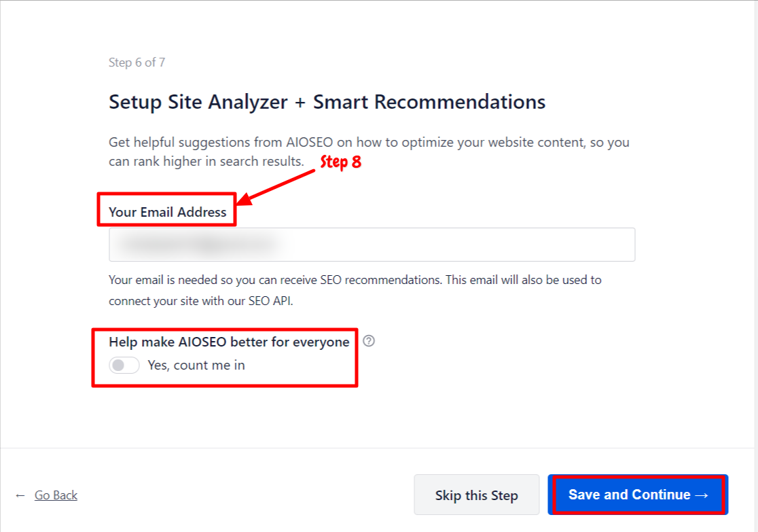Focus the email address input field
The height and width of the screenshot is (532, 758).
(372, 245)
